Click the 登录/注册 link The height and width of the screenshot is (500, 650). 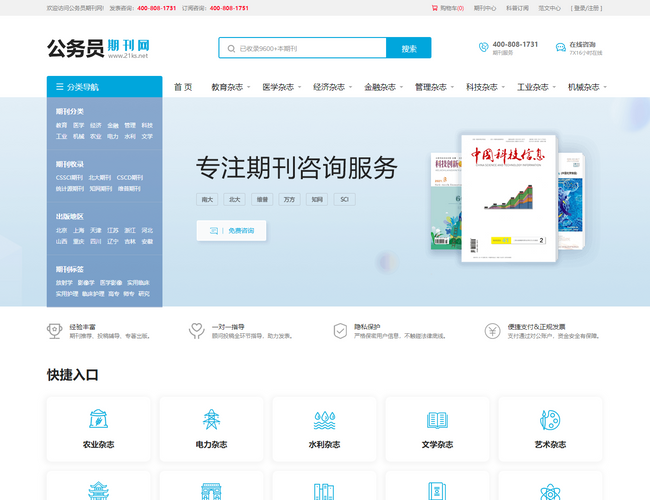pyautogui.click(x=586, y=8)
